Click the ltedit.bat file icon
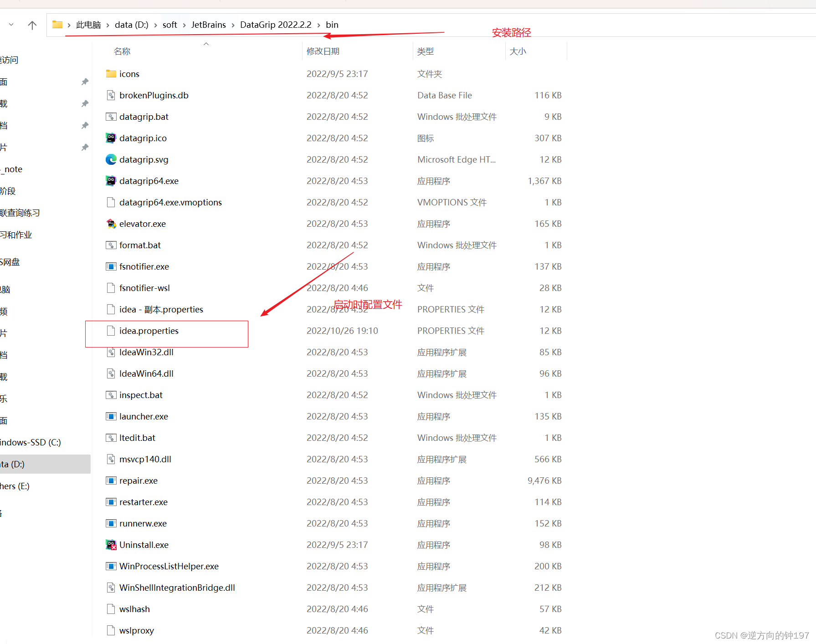 [x=111, y=438]
